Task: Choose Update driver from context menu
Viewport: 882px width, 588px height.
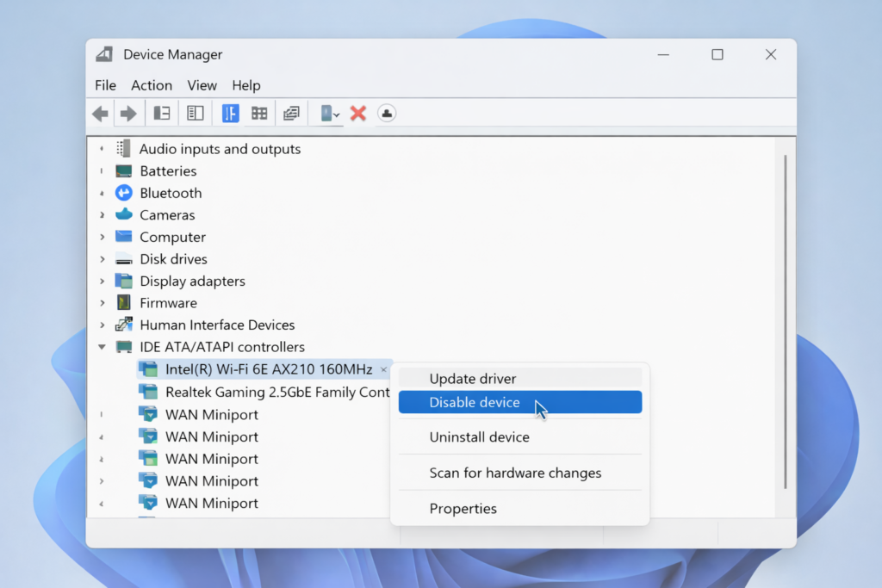Action: [519, 378]
